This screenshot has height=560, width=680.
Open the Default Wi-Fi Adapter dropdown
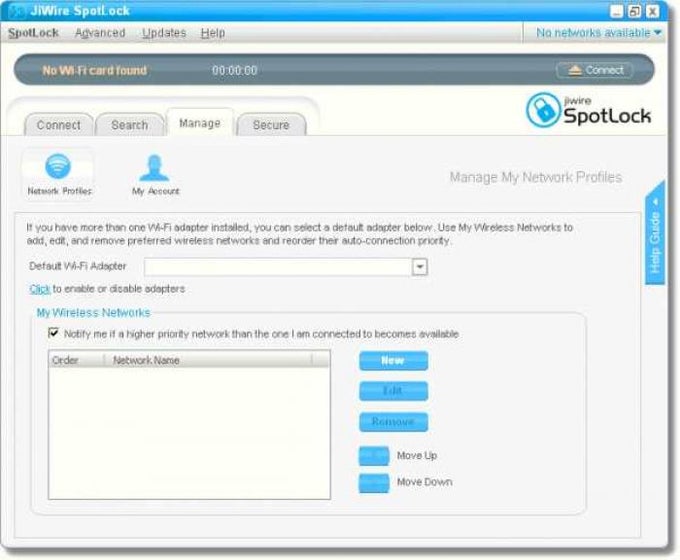(x=419, y=267)
